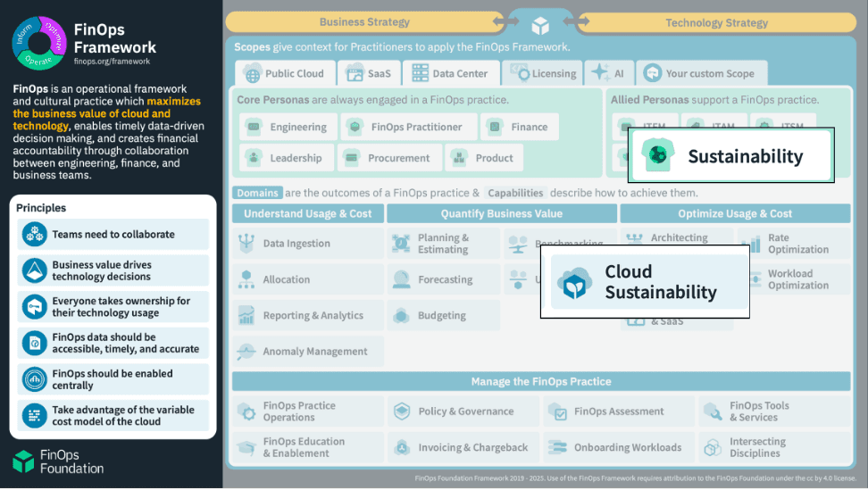The height and width of the screenshot is (490, 868).
Task: Click the Technology Strategy banner
Action: [x=716, y=22]
